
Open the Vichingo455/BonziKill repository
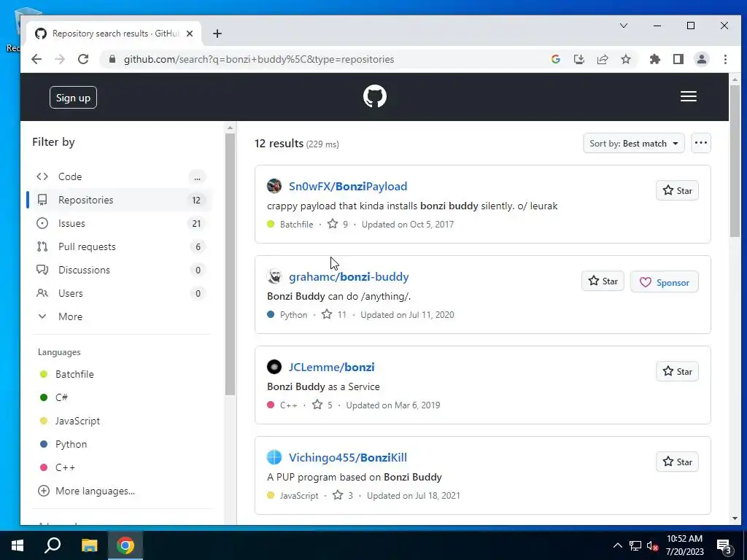[x=348, y=458]
